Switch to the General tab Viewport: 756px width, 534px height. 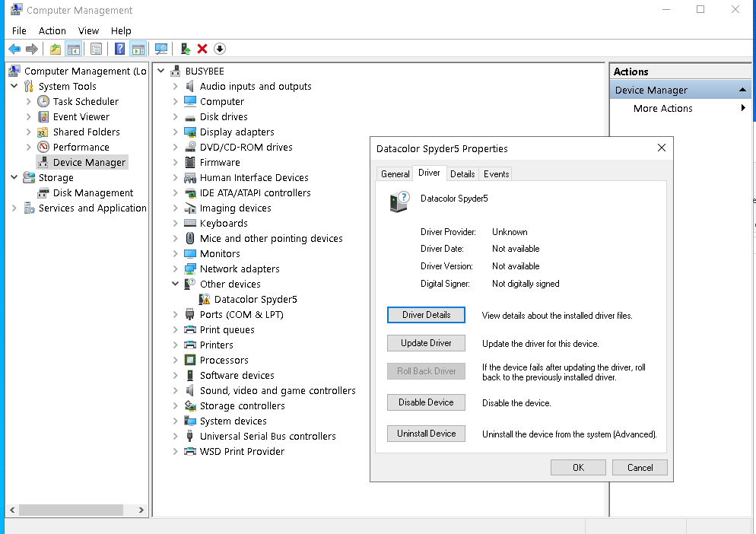tap(395, 174)
